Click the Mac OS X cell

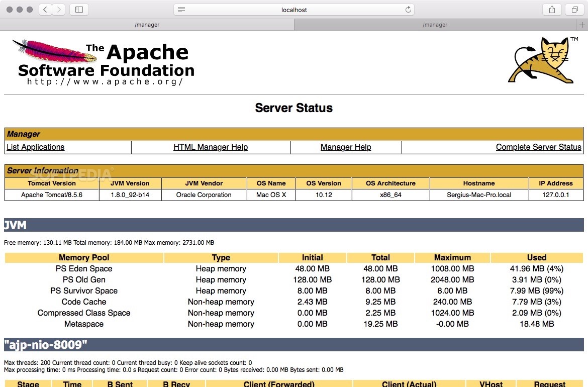click(x=271, y=195)
